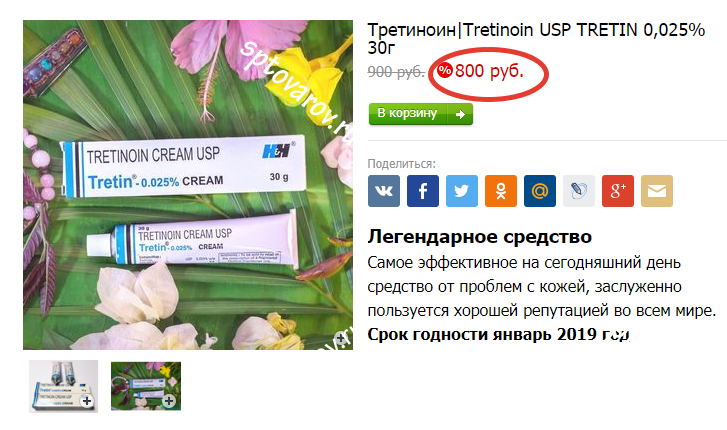This screenshot has width=727, height=430.
Task: Share on Facebook
Action: point(423,191)
